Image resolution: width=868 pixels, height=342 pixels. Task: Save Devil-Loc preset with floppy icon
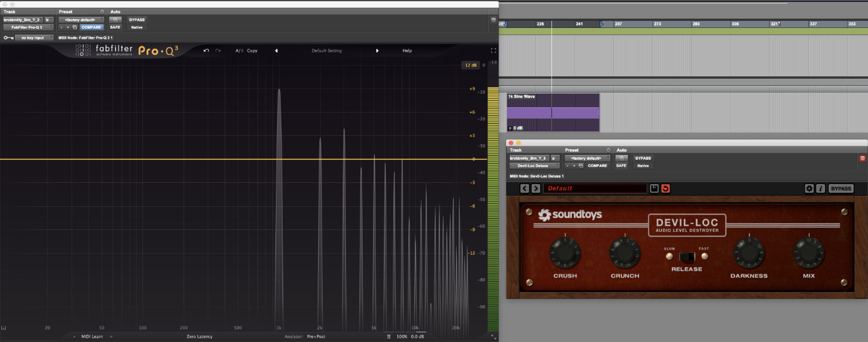(x=654, y=188)
